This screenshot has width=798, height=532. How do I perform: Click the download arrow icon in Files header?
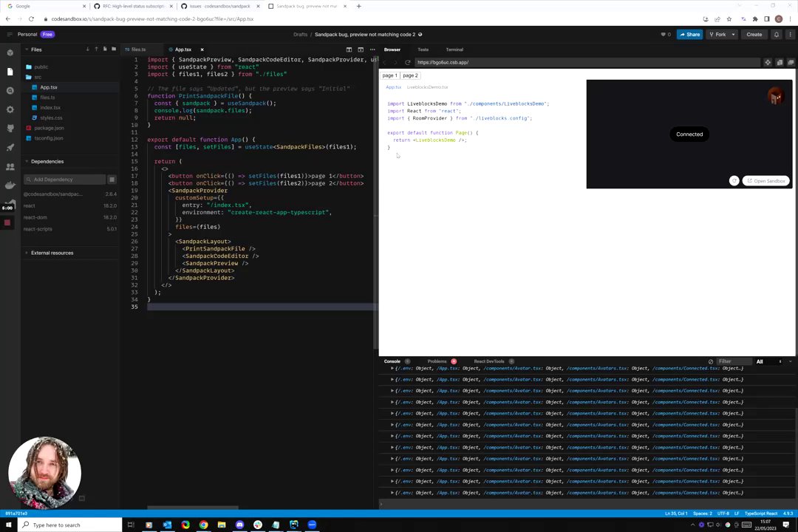[x=87, y=50]
